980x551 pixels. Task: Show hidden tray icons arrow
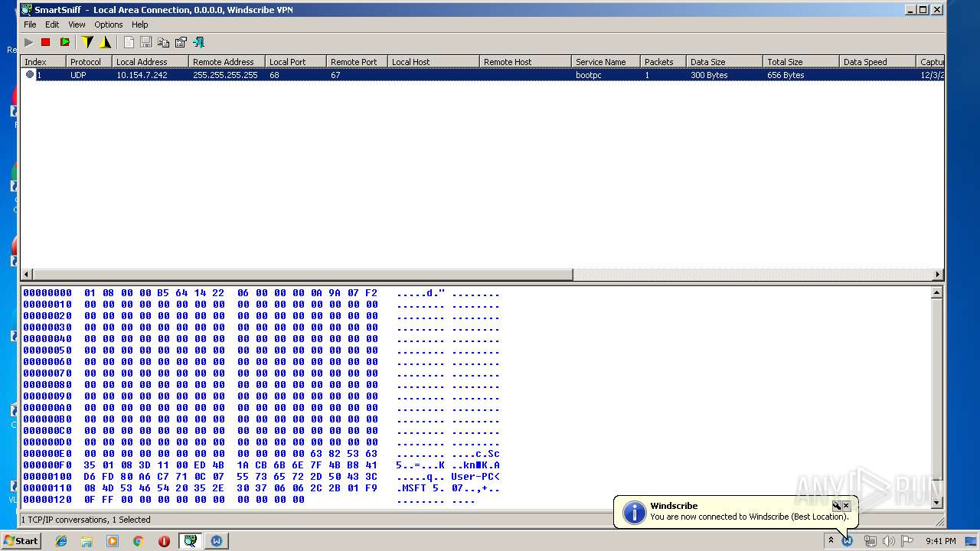pos(831,540)
